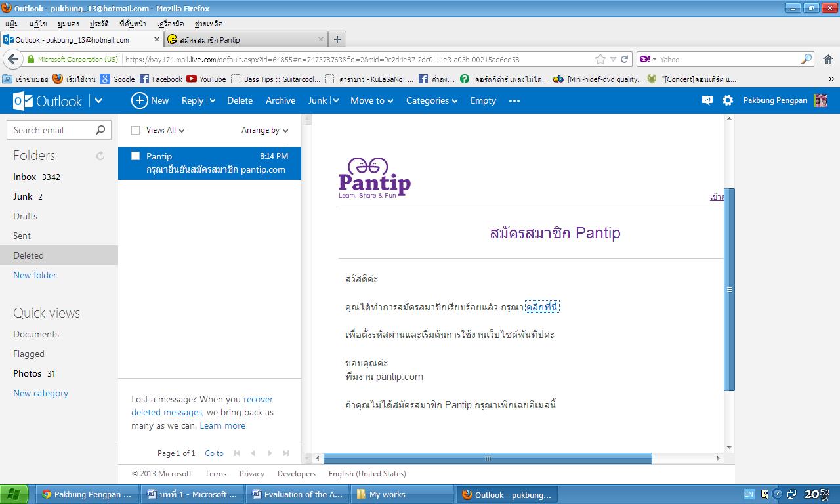Screen dimensions: 840x504
Task: Select the Deleted folder
Action: (x=59, y=255)
